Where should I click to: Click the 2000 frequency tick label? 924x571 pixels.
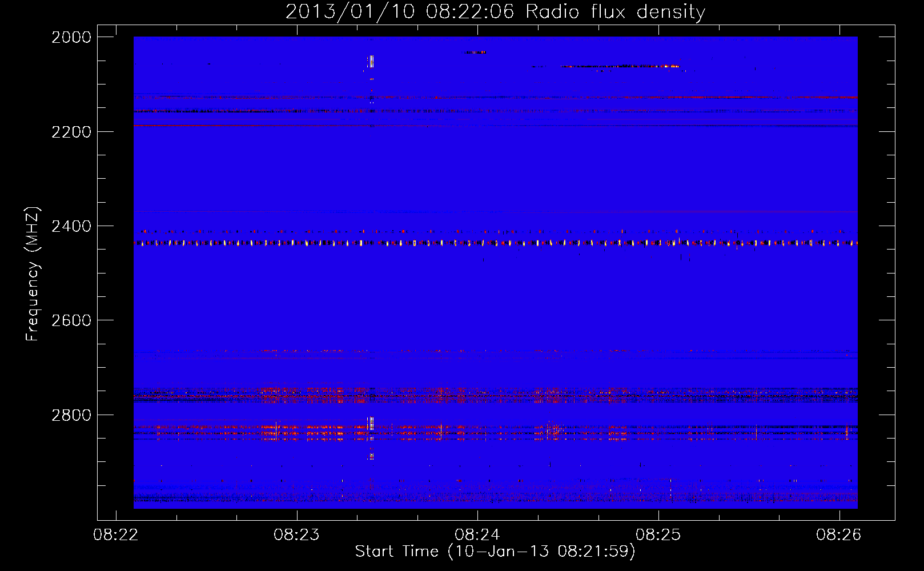pyautogui.click(x=71, y=37)
